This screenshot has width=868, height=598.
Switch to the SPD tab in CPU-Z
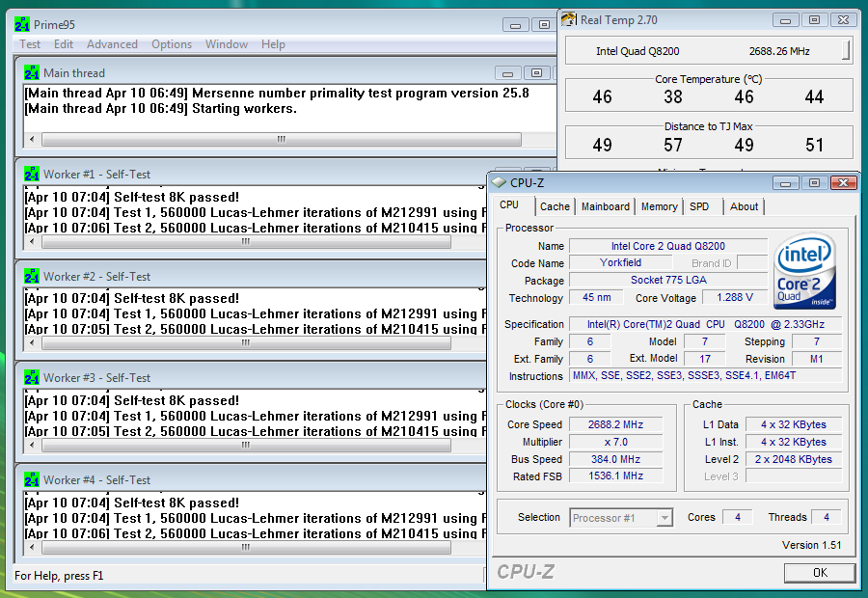pyautogui.click(x=699, y=206)
